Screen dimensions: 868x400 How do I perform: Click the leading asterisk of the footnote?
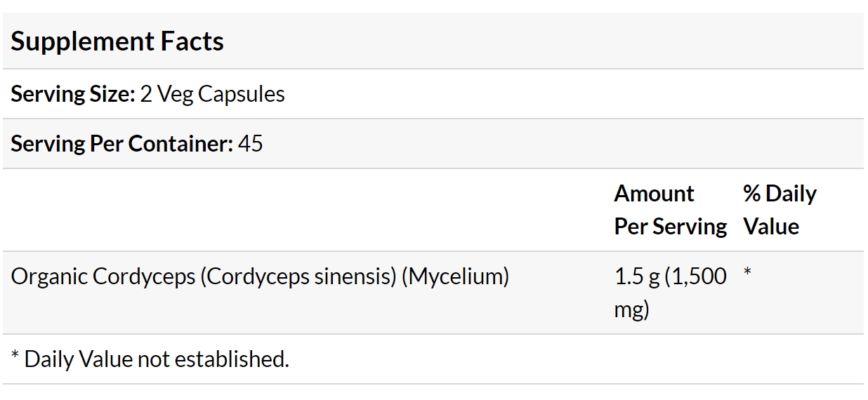click(15, 354)
